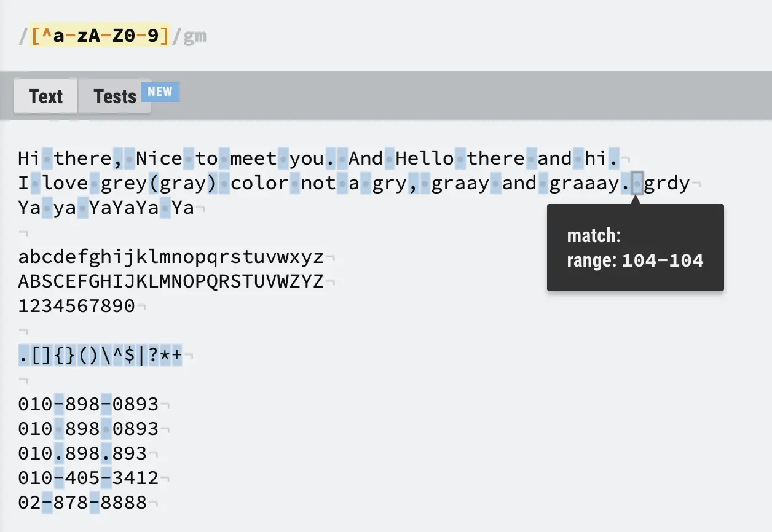Screen dimensions: 772x532
Task: Select the highlighted match before 'grdy'
Action: pyautogui.click(x=637, y=183)
